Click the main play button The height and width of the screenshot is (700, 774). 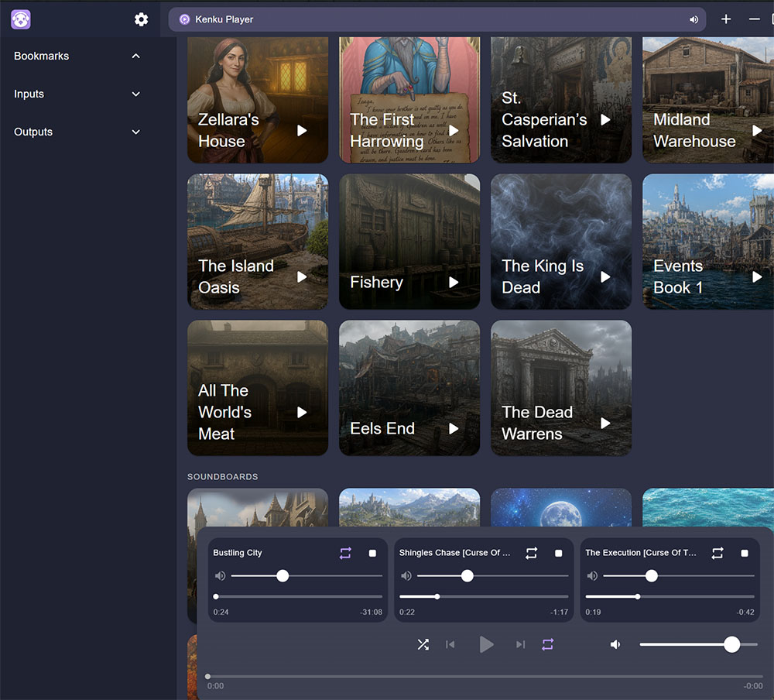point(486,644)
